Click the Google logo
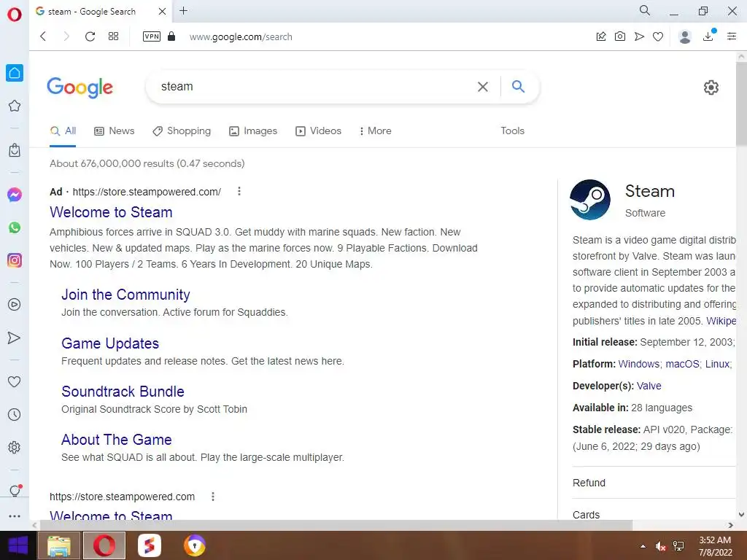 (80, 87)
